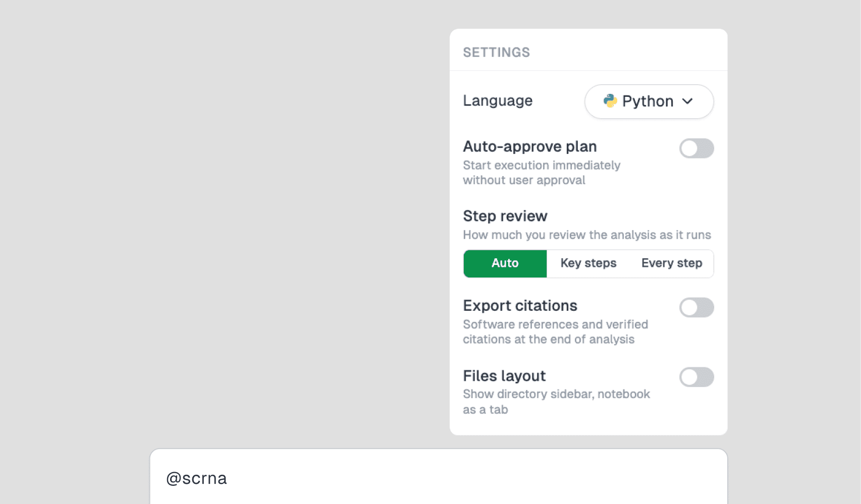
Task: Select Every step review mode
Action: point(672,263)
